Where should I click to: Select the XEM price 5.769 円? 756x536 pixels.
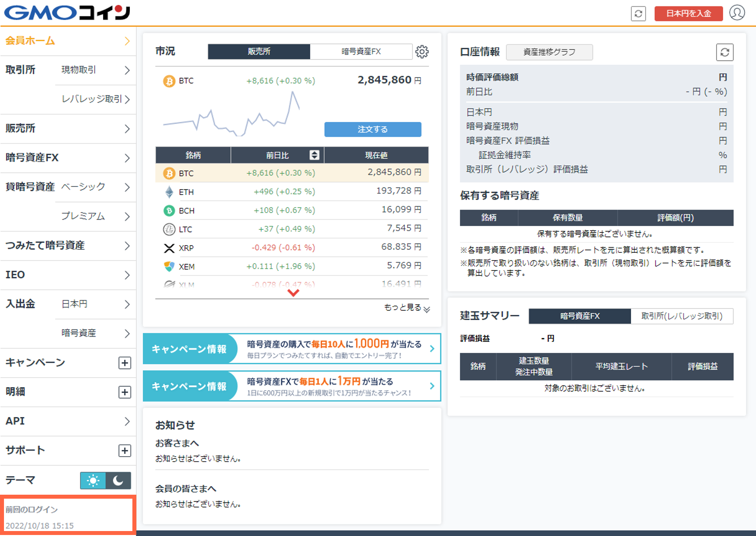coord(404,266)
